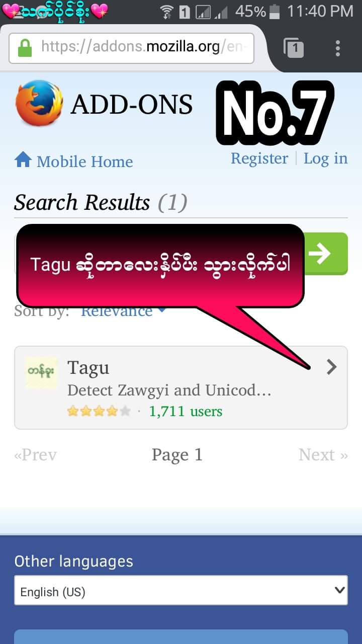Click the Mobile Home house icon
The image size is (362, 644).
tap(23, 160)
